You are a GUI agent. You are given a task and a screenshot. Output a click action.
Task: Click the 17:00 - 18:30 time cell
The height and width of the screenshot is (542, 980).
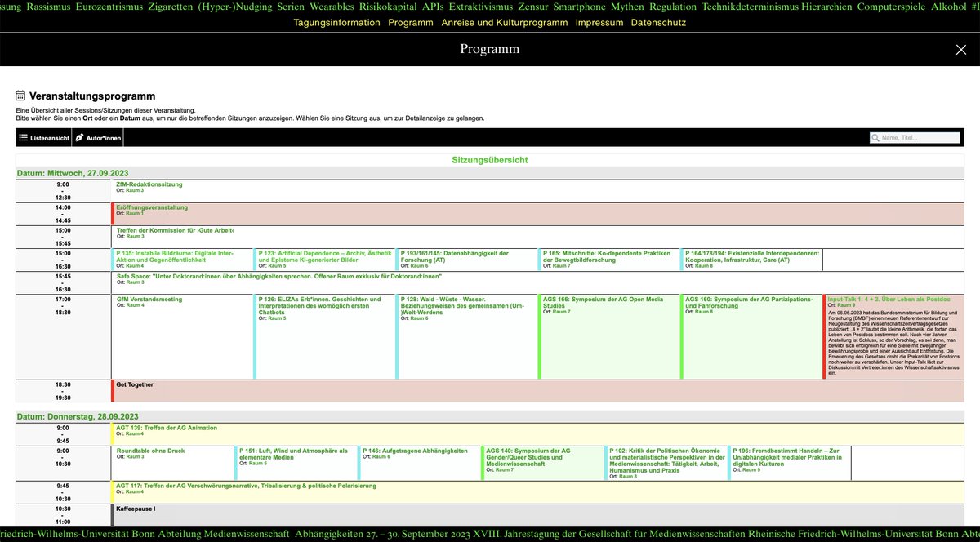[63, 338]
